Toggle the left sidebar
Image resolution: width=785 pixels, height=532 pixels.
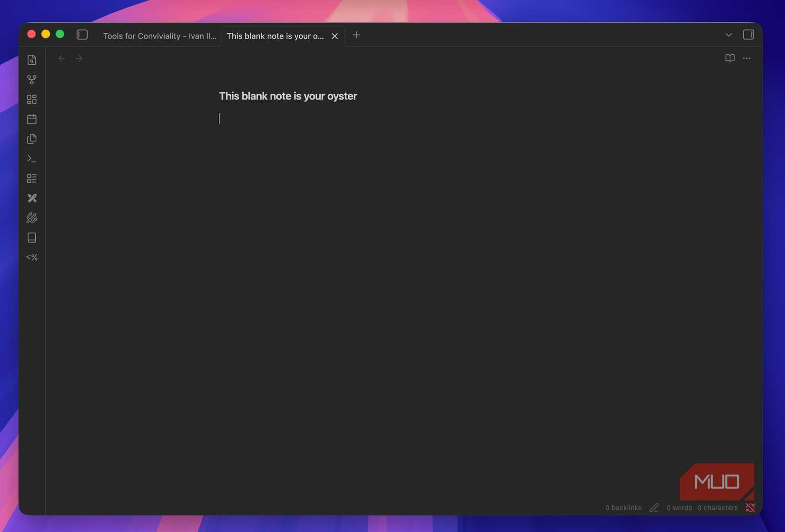(x=82, y=35)
